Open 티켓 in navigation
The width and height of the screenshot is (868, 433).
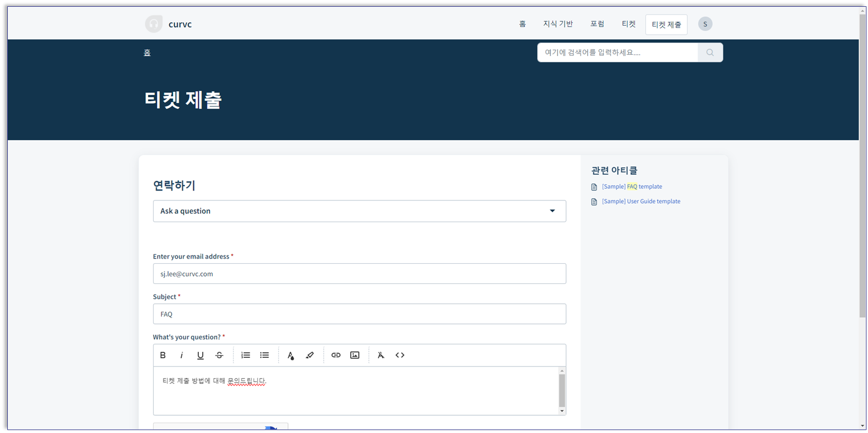[x=628, y=24]
